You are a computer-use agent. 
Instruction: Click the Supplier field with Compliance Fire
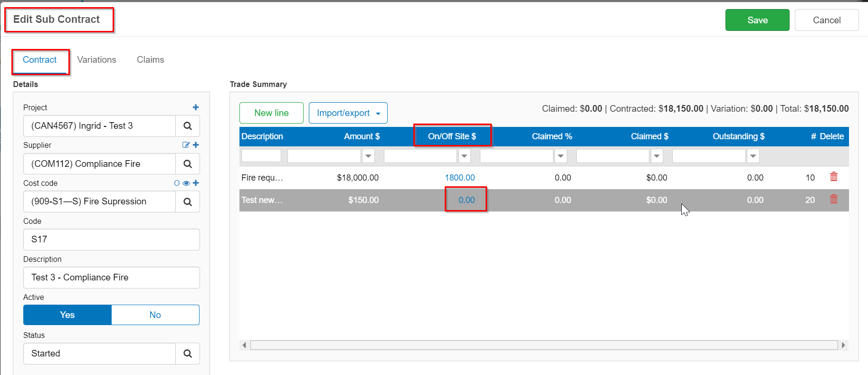[x=100, y=164]
